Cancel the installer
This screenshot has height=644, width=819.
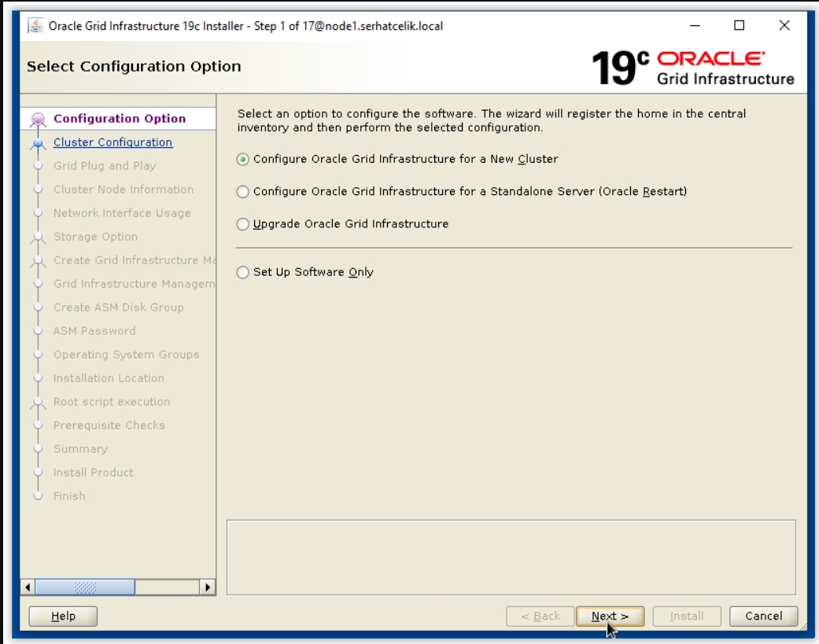coord(763,616)
